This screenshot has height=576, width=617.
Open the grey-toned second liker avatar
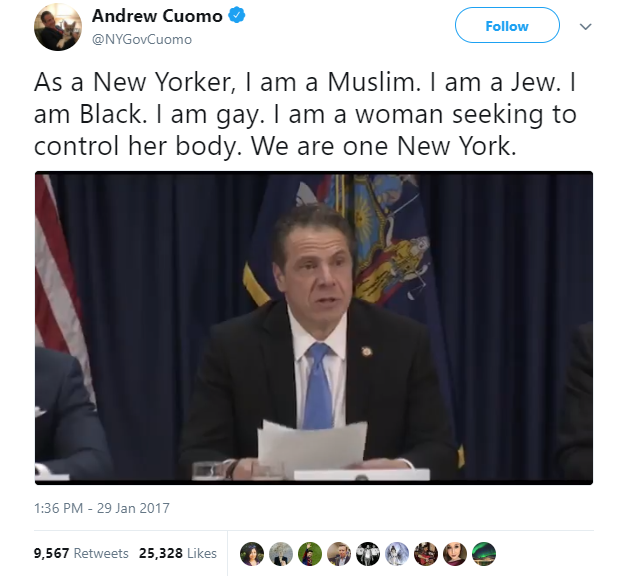[x=281, y=554]
